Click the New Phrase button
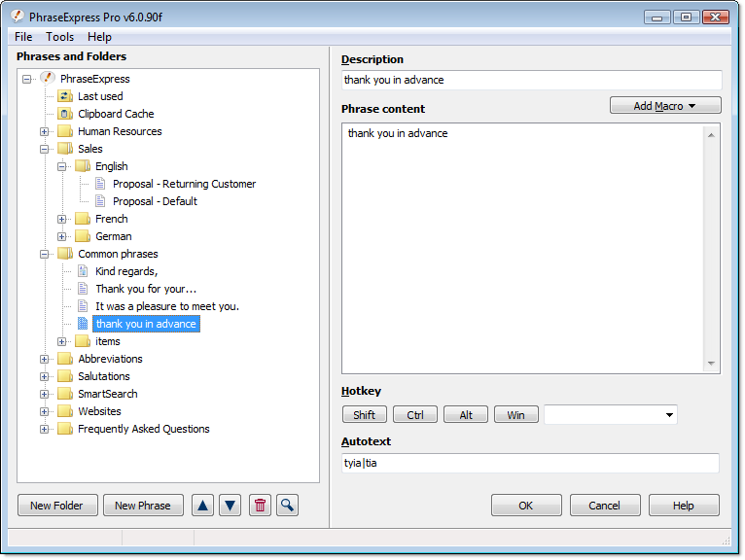 tap(143, 506)
